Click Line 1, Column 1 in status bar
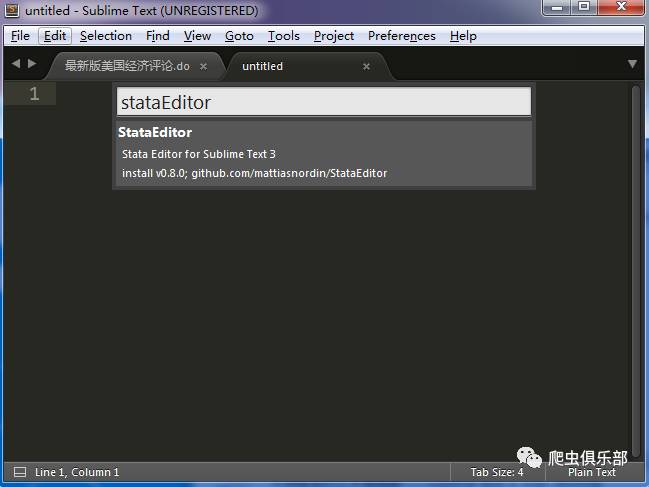 77,472
